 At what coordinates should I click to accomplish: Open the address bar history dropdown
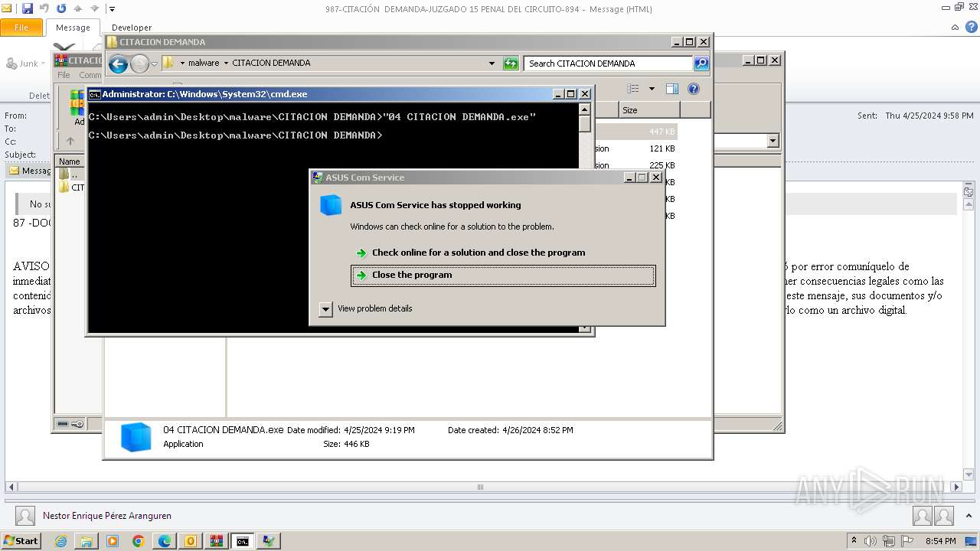click(x=492, y=64)
